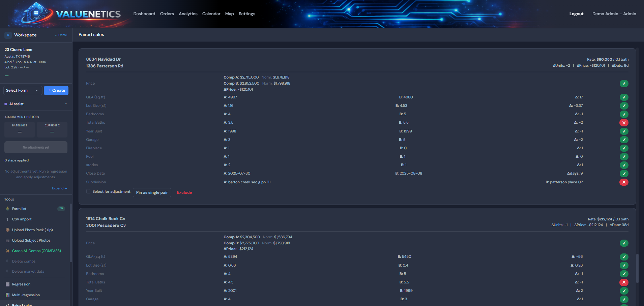
Task: Click Pin as single pair button
Action: pyautogui.click(x=152, y=192)
